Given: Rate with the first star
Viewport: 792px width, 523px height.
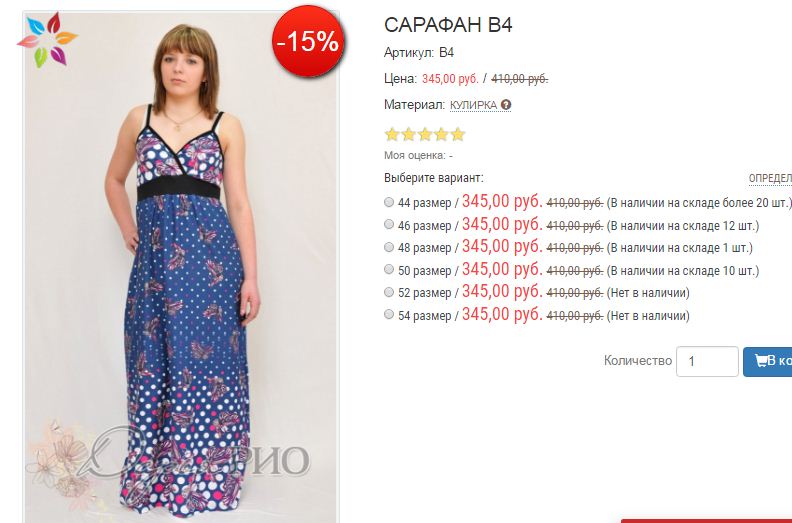Looking at the screenshot, I should (392, 134).
